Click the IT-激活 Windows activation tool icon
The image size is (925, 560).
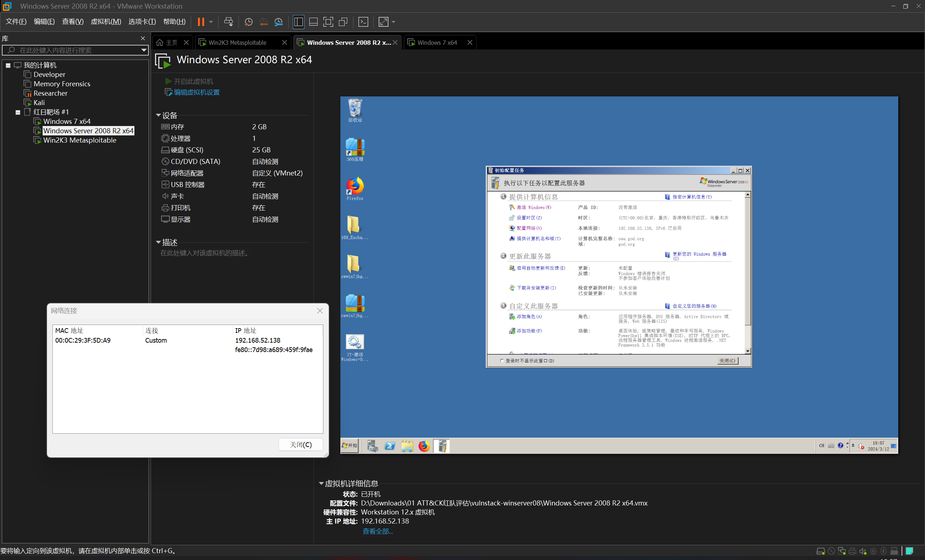click(355, 348)
